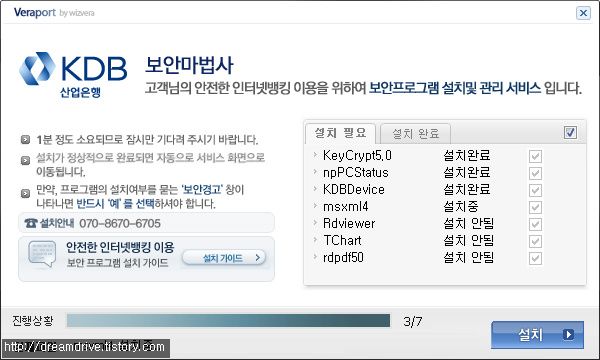
Task: Close the Veraport window
Action: point(583,13)
